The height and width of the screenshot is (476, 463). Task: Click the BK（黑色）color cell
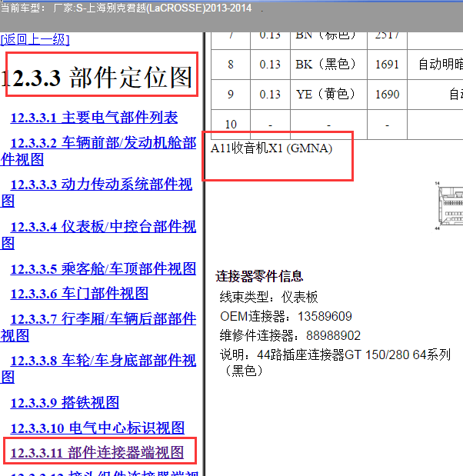329,65
